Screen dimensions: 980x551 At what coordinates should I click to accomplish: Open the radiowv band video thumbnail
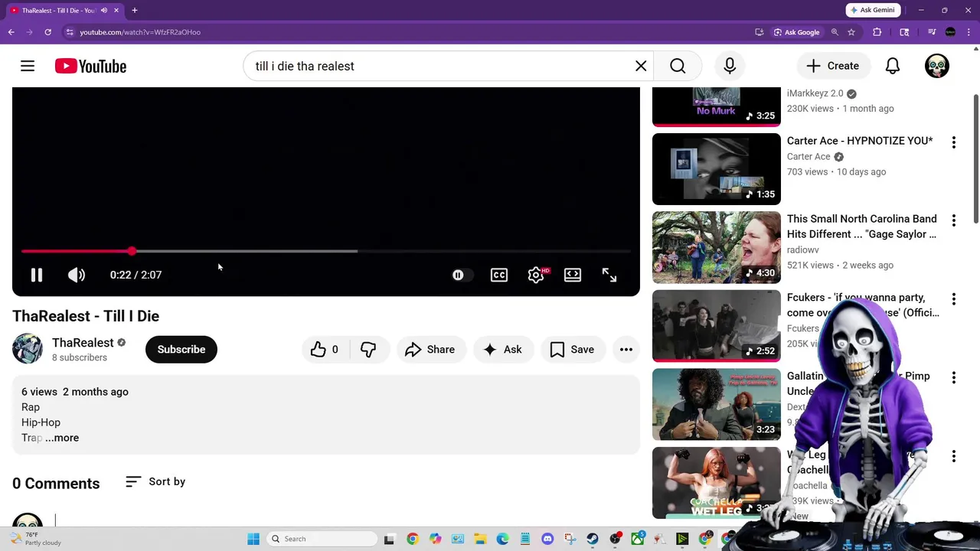717,247
